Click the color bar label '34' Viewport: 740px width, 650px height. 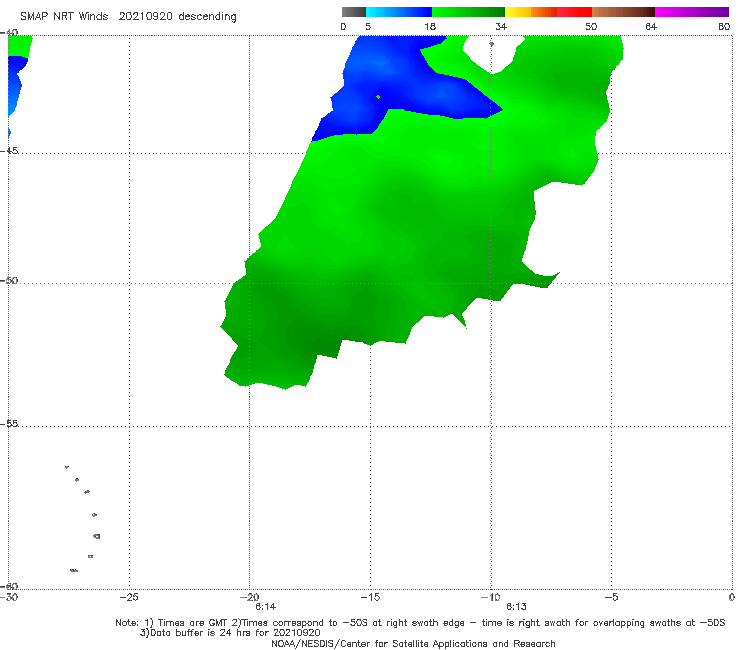coord(501,26)
